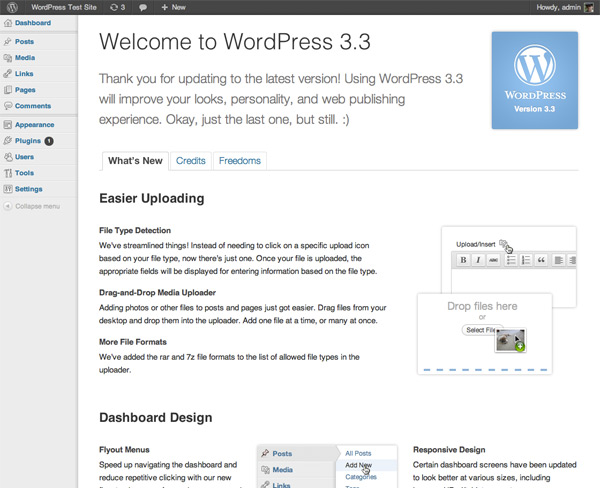Click the Italic button in editor illustration

click(478, 260)
